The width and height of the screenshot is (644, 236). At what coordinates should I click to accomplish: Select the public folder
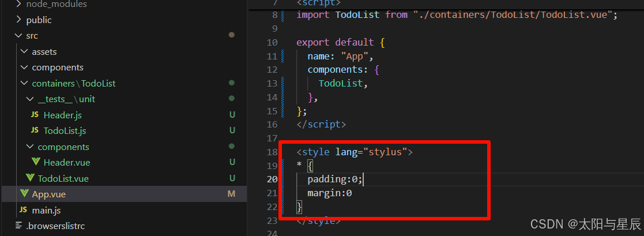point(39,20)
